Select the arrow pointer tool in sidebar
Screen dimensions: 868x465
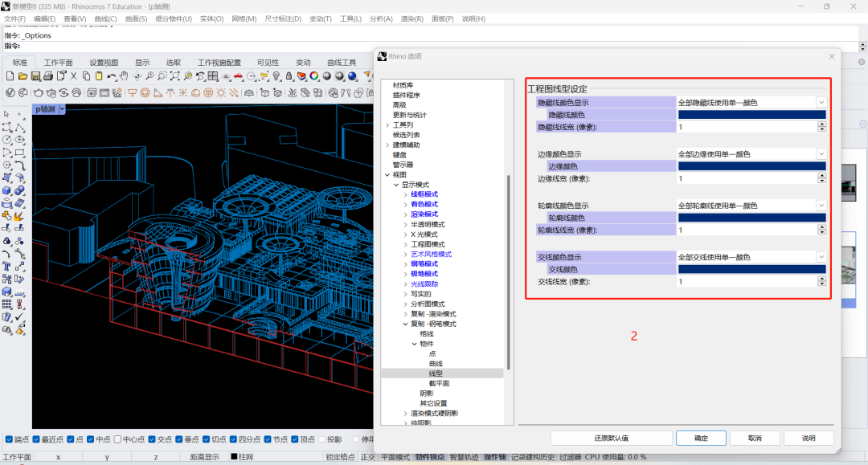pyautogui.click(x=6, y=114)
